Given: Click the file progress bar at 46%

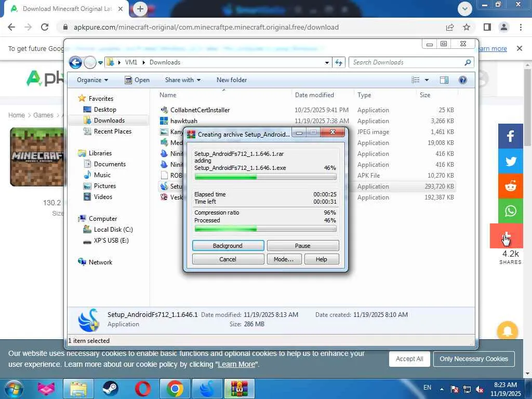Looking at the screenshot, I should tap(265, 177).
